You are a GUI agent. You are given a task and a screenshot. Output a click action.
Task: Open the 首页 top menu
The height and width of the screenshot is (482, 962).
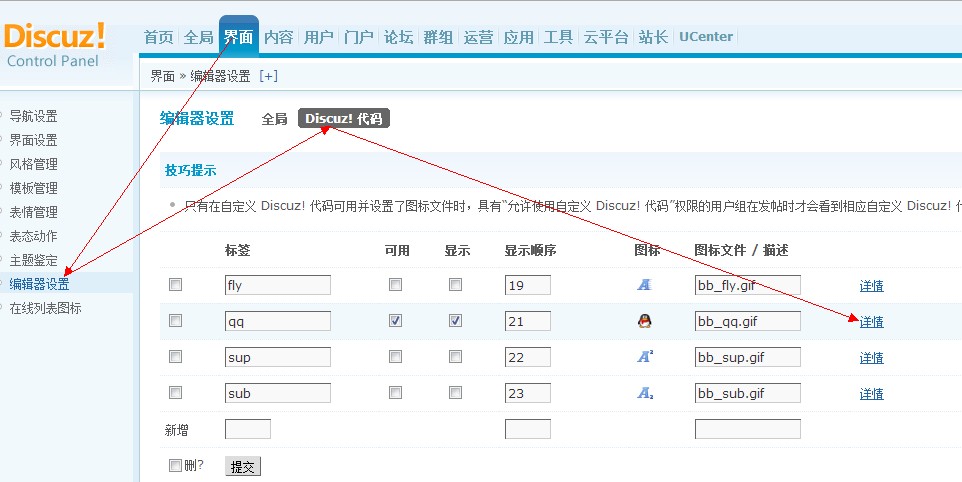(159, 37)
